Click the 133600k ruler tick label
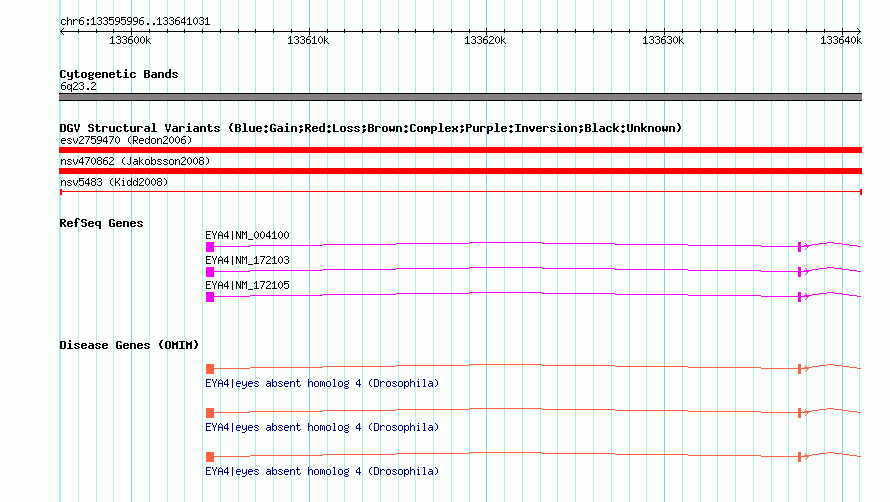The width and height of the screenshot is (890, 502). pyautogui.click(x=130, y=40)
